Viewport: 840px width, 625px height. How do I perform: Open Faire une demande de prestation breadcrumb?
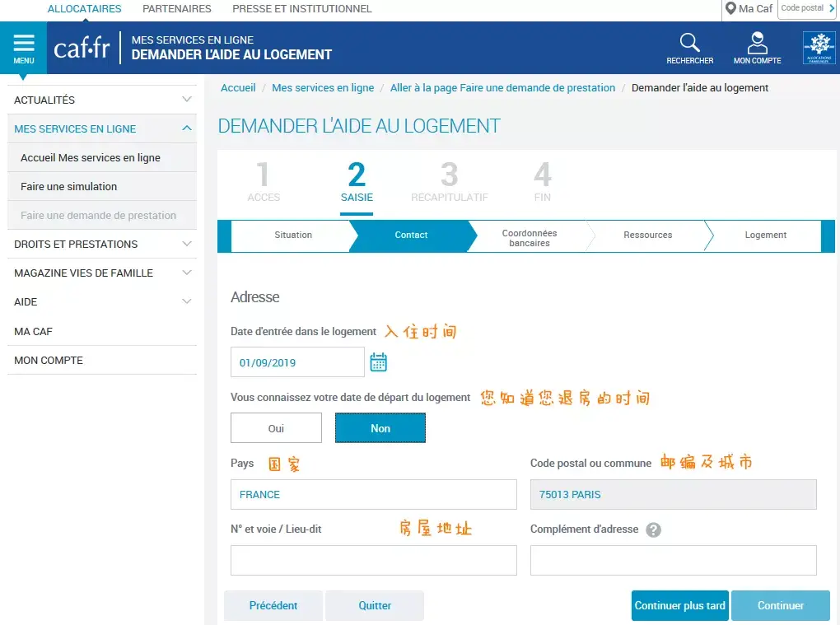(502, 88)
